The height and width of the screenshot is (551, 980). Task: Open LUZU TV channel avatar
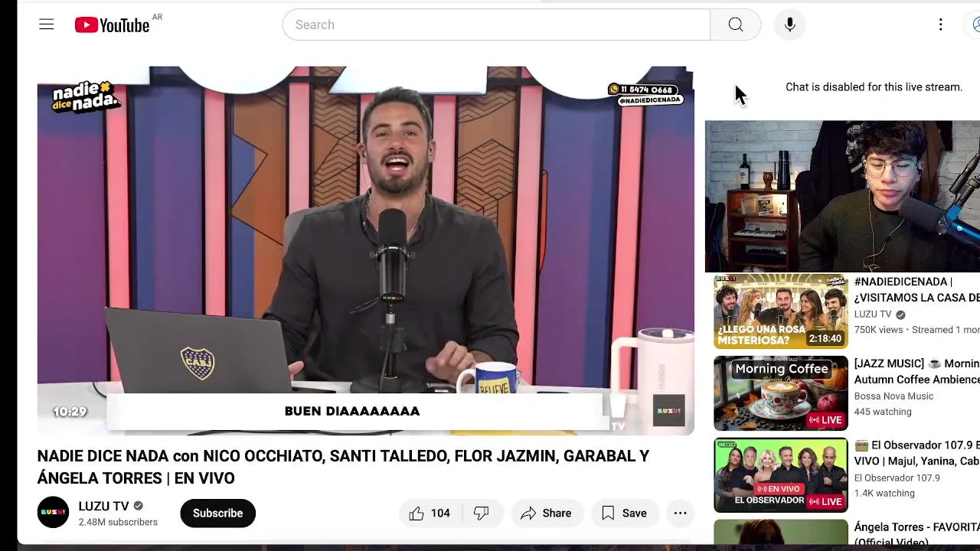tap(53, 513)
